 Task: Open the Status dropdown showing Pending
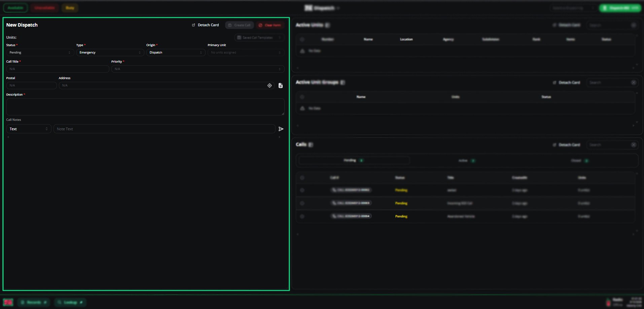[40, 53]
